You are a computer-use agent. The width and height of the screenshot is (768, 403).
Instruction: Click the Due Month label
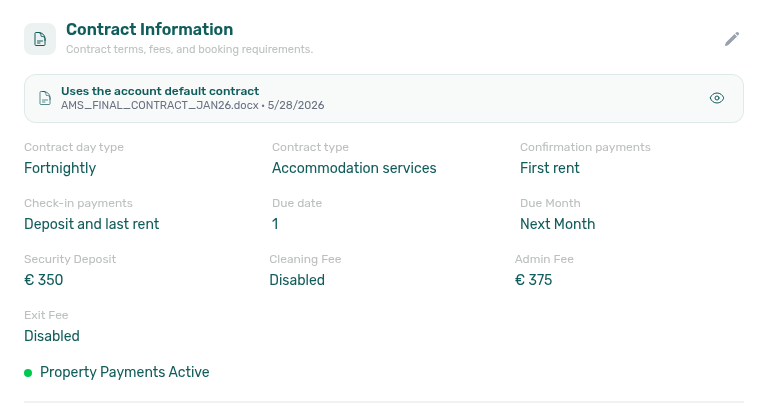coord(550,203)
